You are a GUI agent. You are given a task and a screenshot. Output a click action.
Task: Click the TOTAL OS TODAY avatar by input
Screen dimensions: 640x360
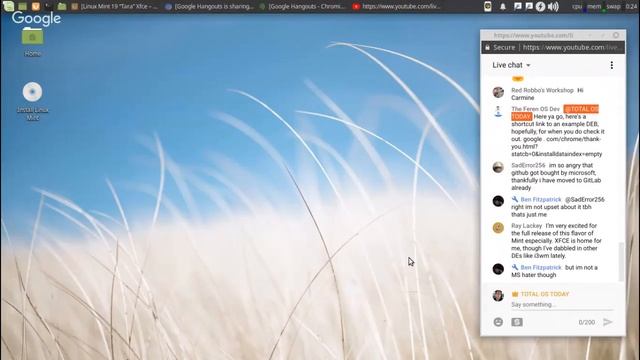point(498,296)
